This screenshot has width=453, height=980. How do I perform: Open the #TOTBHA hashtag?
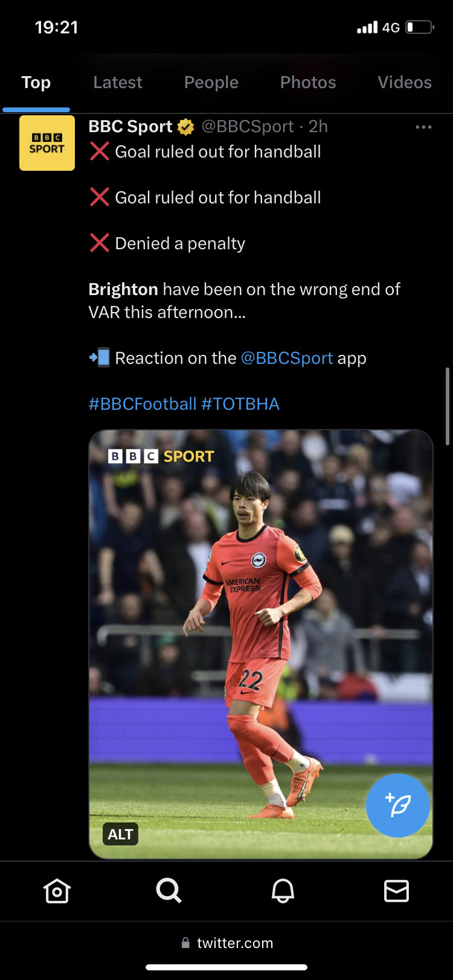(x=240, y=404)
